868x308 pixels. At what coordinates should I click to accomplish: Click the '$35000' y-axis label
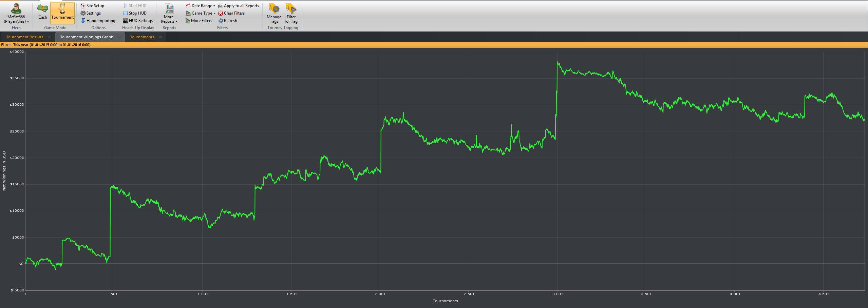click(x=17, y=78)
